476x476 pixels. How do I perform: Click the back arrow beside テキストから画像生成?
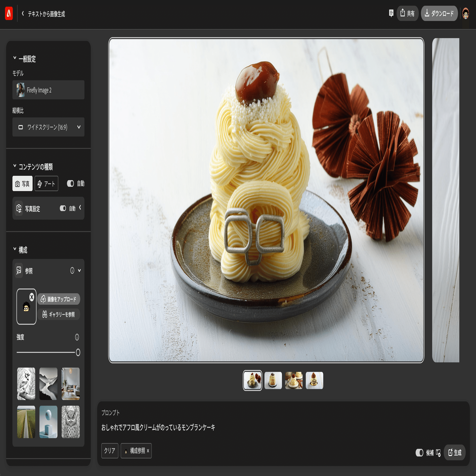click(x=23, y=14)
